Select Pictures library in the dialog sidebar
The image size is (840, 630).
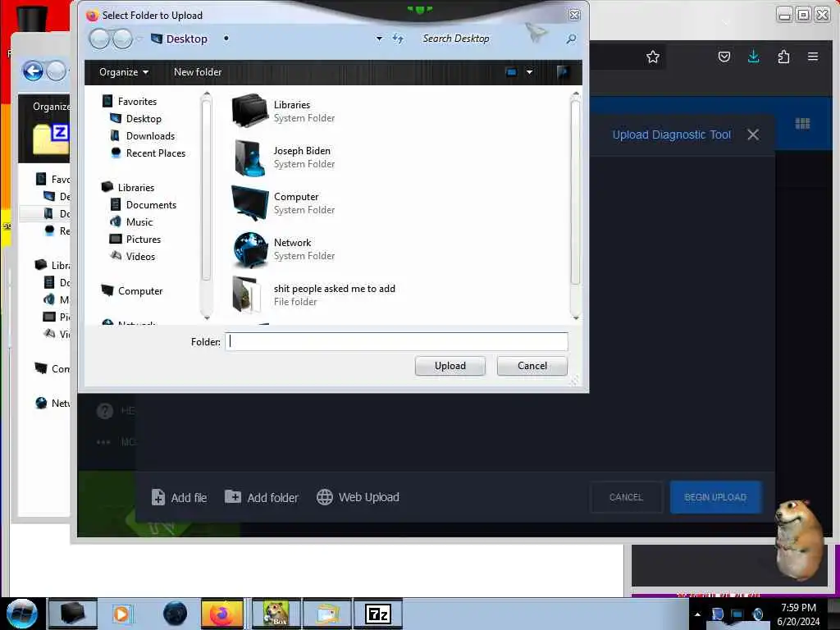[143, 239]
